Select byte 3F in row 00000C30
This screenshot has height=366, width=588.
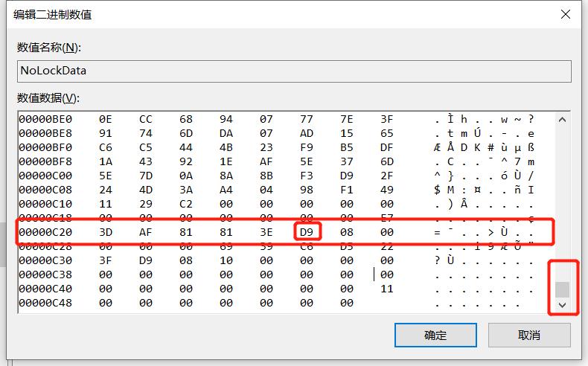coord(106,260)
